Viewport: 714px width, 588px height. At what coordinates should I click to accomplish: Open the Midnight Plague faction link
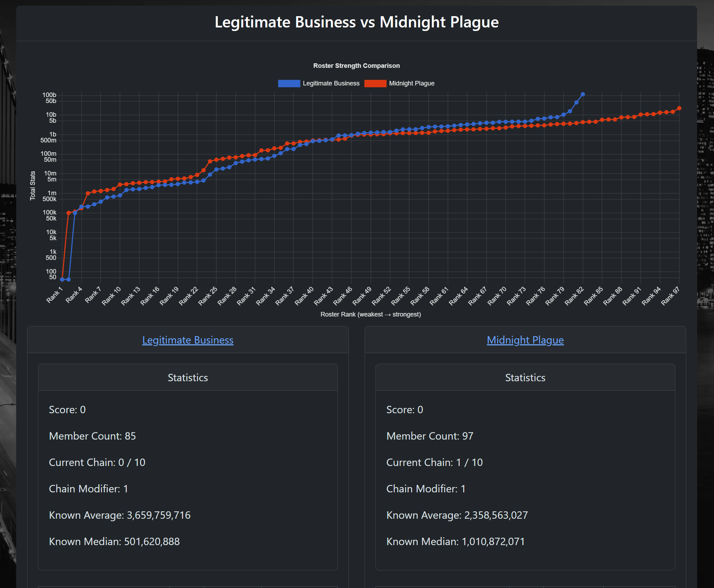(525, 340)
